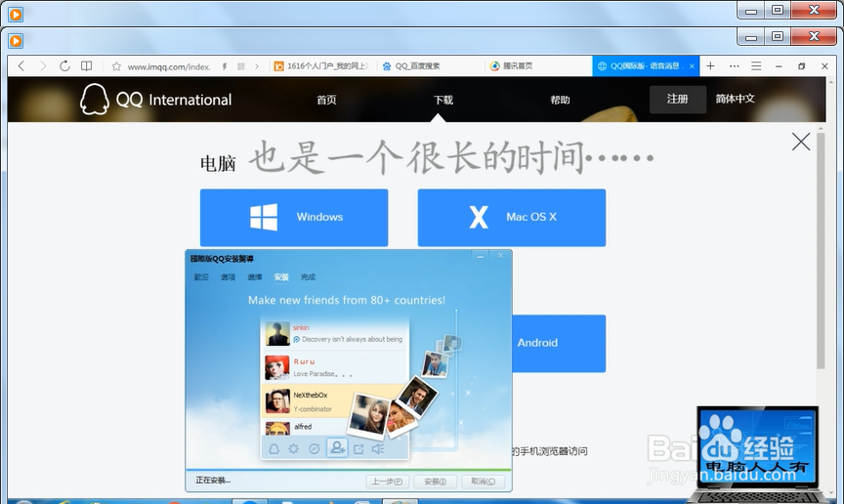Click the player icon in inner window title
Screen dimensions: 844x504
[16, 40]
